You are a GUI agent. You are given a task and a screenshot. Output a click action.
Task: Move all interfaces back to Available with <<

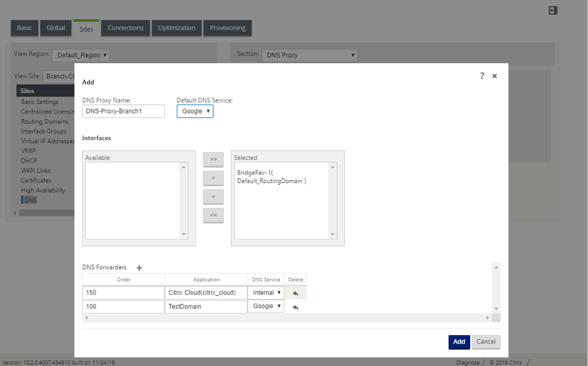pos(213,215)
